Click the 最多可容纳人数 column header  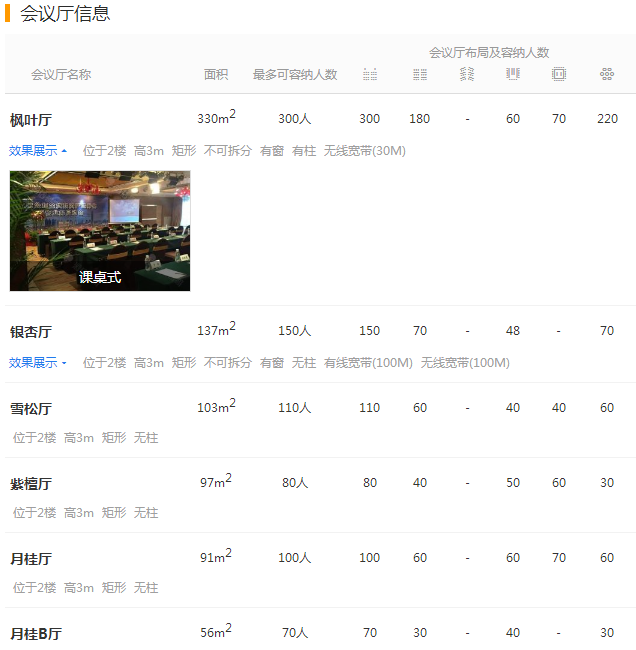click(295, 75)
